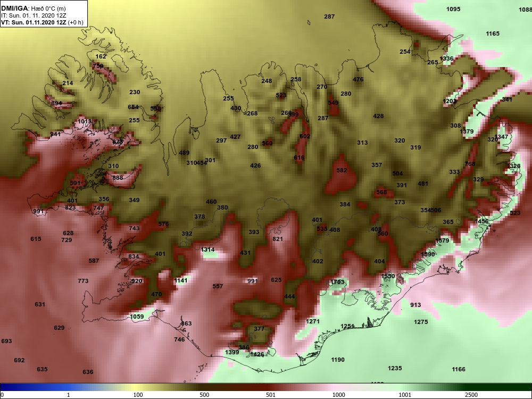Select the 1235 value
Screen dimensions: 532x399
tap(395, 368)
